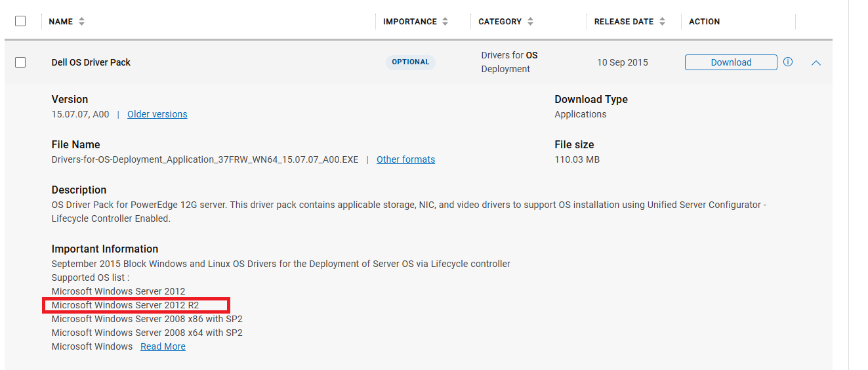This screenshot has width=868, height=370.
Task: Sort by Importance column arrows
Action: [445, 22]
